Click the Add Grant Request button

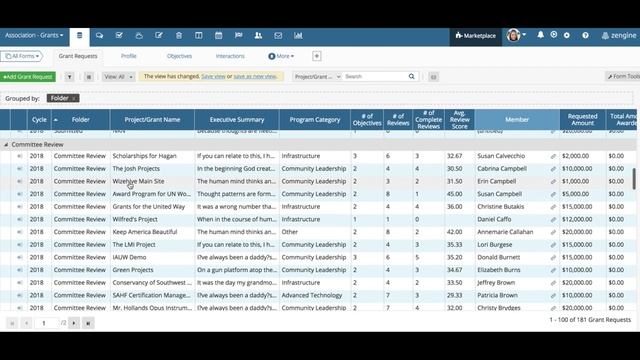point(28,77)
